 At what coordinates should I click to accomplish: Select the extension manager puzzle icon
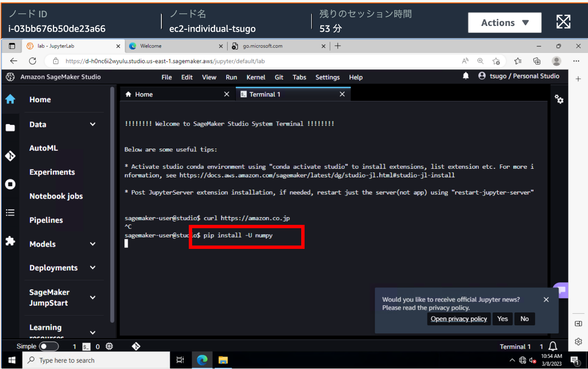[x=11, y=241]
